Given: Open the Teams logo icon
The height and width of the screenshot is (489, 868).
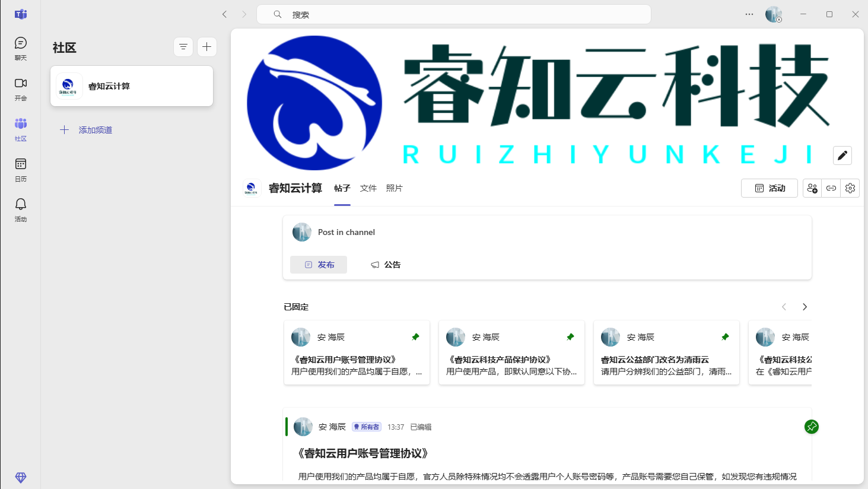Looking at the screenshot, I should coord(21,14).
